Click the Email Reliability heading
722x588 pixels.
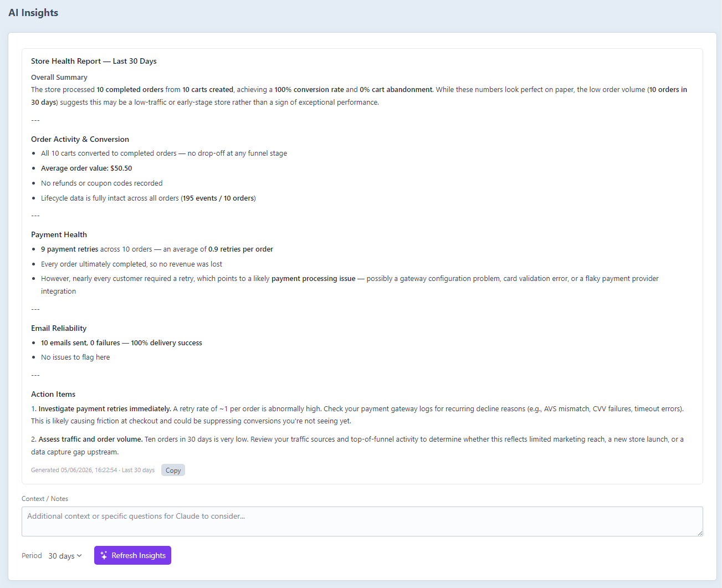[59, 328]
